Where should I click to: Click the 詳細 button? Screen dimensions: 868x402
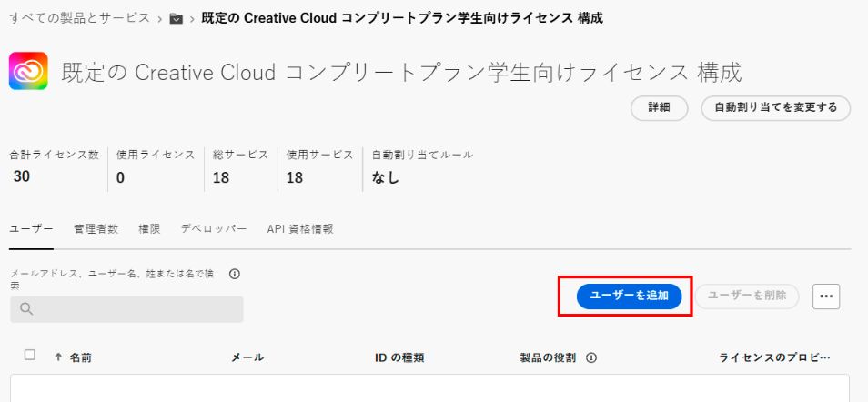click(659, 107)
